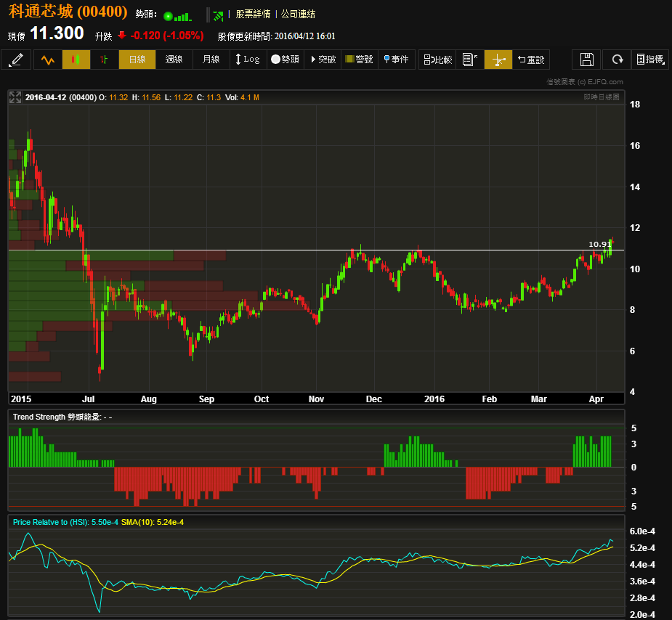The image size is (672, 620).
Task: Click the close value 11.3
Action: (x=214, y=97)
